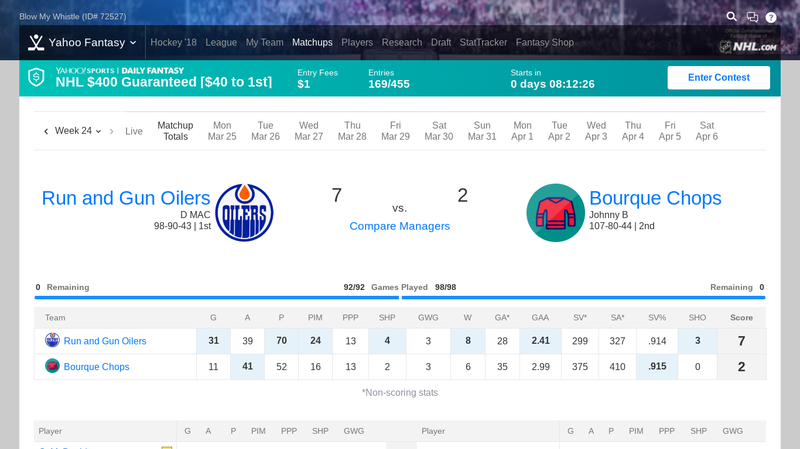This screenshot has width=800, height=449.
Task: Open the search magnifier icon
Action: click(732, 17)
